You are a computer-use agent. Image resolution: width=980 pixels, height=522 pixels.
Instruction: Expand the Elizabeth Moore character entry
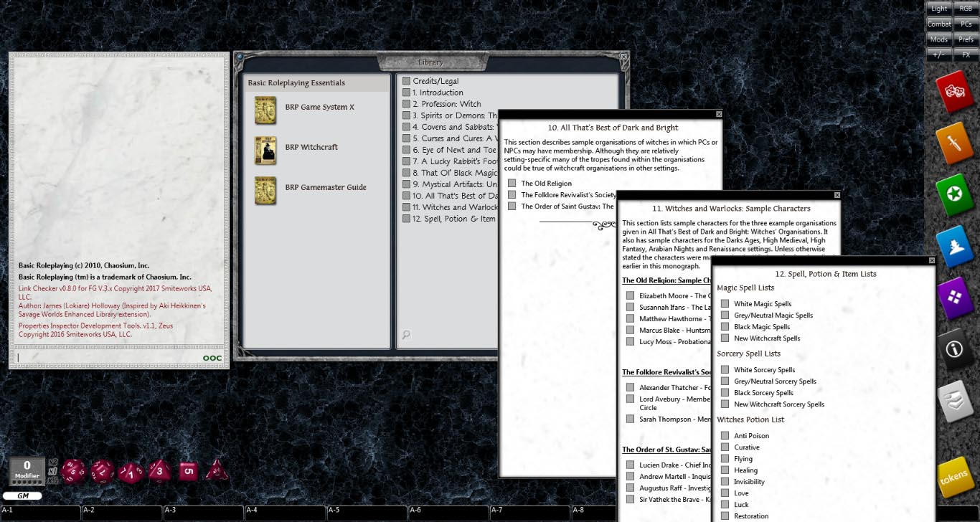629,295
